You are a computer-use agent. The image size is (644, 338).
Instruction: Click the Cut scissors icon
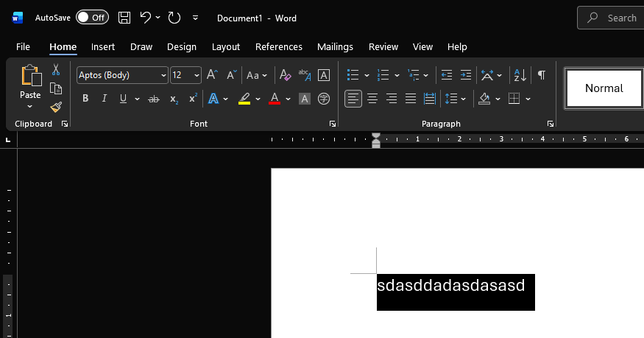coord(56,69)
